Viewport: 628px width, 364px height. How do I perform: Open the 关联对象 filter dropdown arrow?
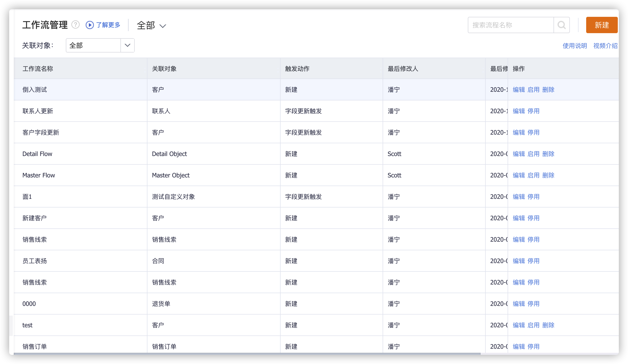127,45
